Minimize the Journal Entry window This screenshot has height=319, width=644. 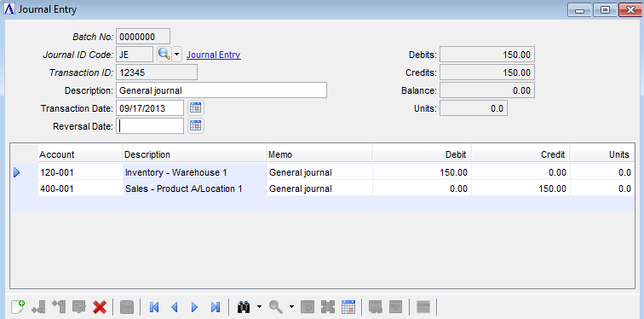[x=579, y=10]
